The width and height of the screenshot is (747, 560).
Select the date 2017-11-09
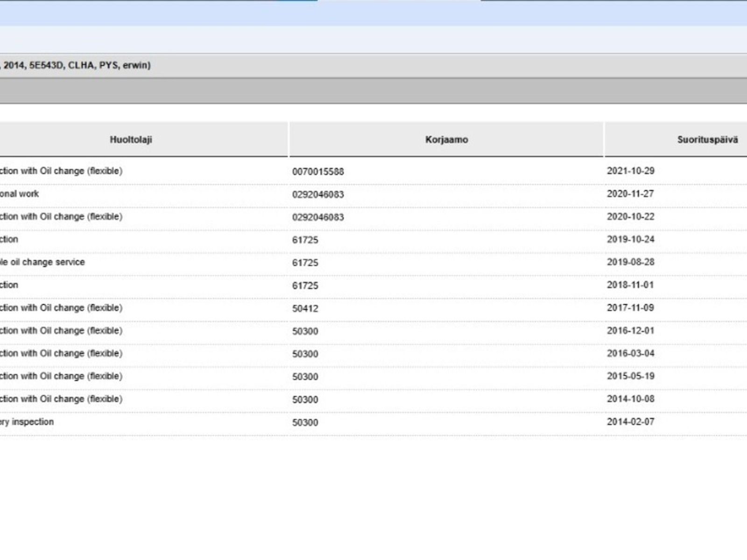(630, 308)
